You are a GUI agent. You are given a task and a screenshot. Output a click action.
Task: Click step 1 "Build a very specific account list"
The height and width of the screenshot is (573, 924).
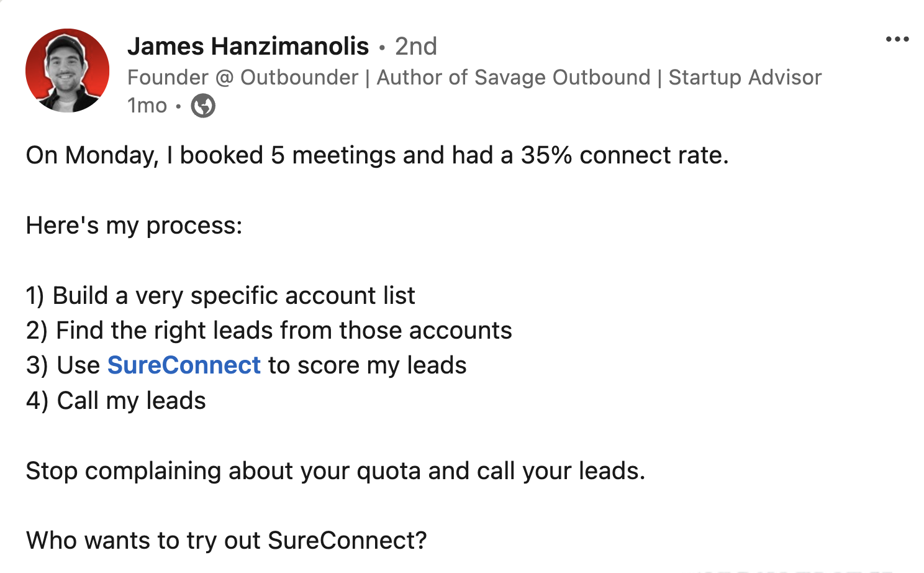(220, 296)
